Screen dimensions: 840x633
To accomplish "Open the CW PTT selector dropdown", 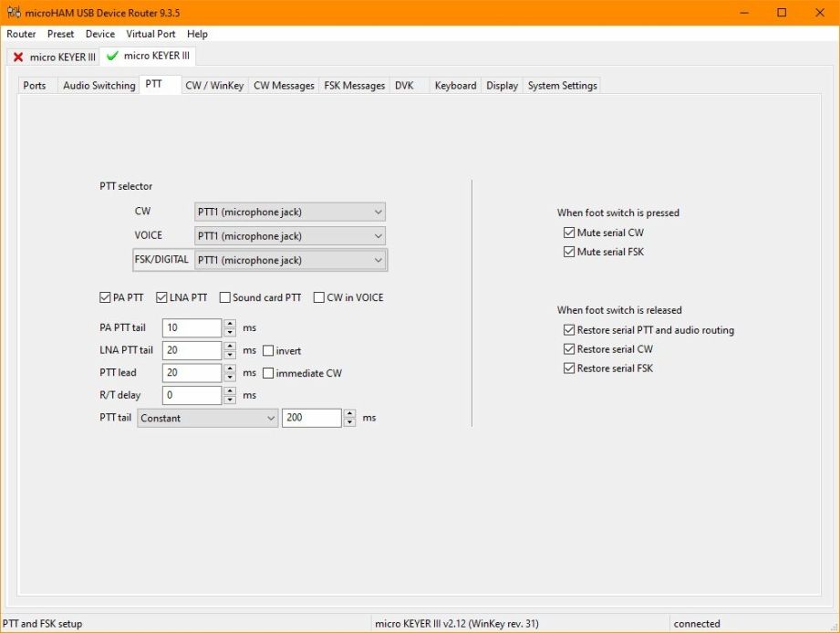I will [x=290, y=213].
